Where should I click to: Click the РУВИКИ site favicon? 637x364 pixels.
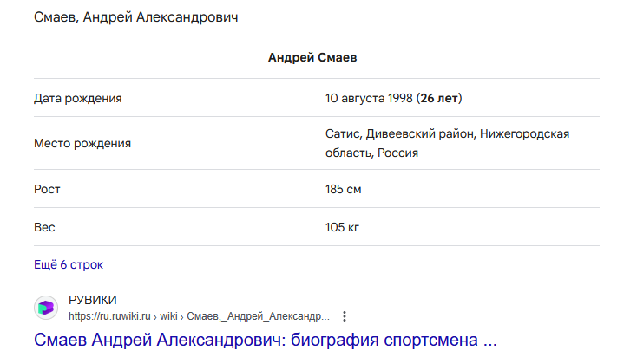coord(46,308)
